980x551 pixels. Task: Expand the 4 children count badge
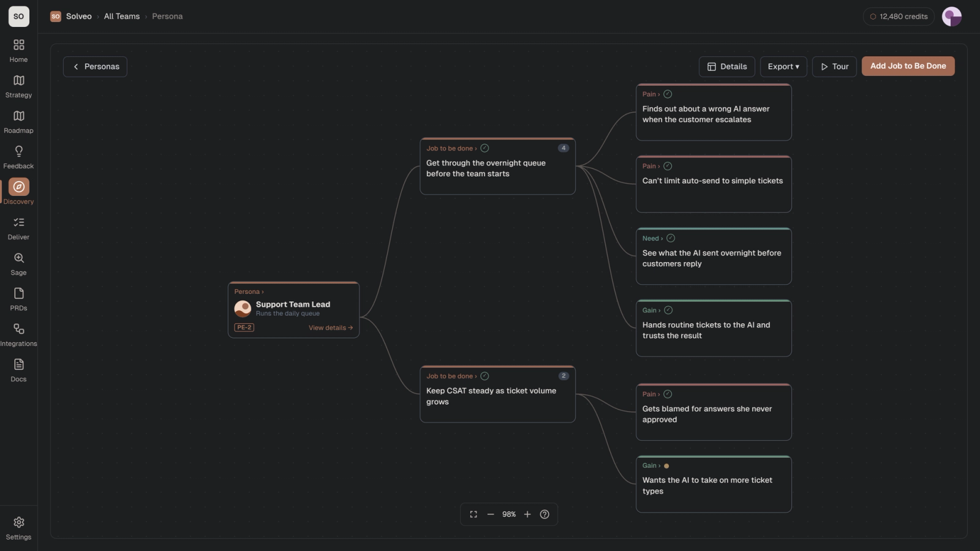pos(563,148)
